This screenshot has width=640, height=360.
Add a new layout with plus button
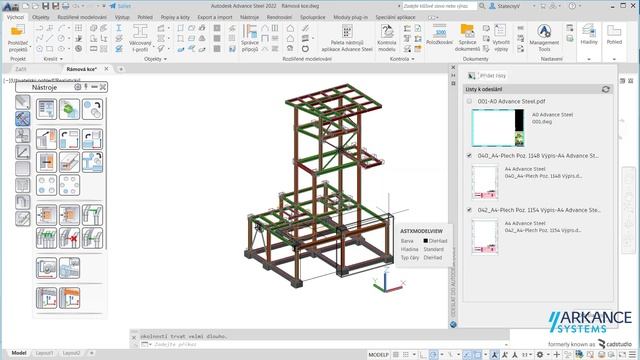(x=91, y=353)
